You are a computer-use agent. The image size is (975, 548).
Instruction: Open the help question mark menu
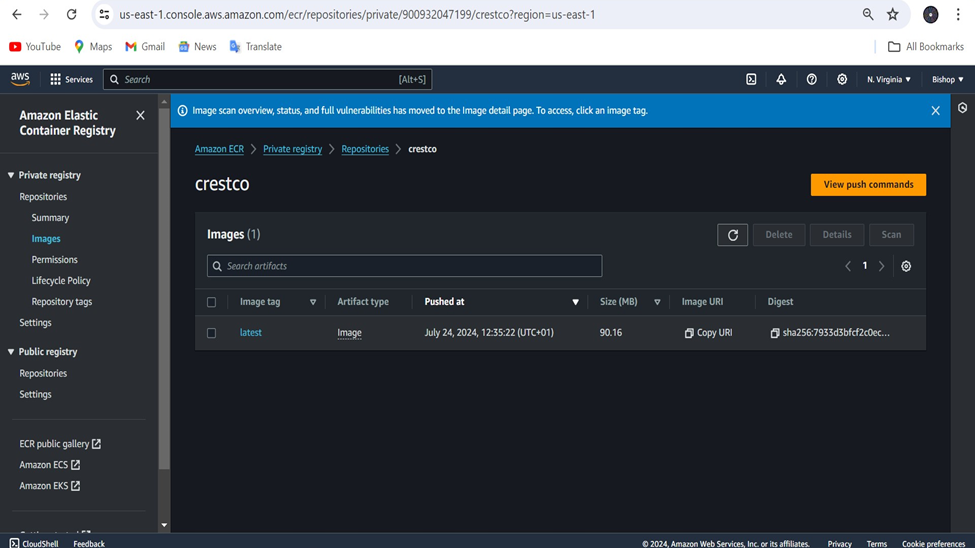point(811,80)
